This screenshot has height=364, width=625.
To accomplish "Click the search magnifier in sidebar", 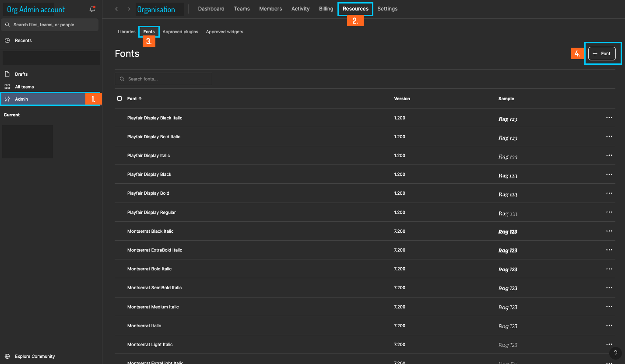I will point(7,25).
